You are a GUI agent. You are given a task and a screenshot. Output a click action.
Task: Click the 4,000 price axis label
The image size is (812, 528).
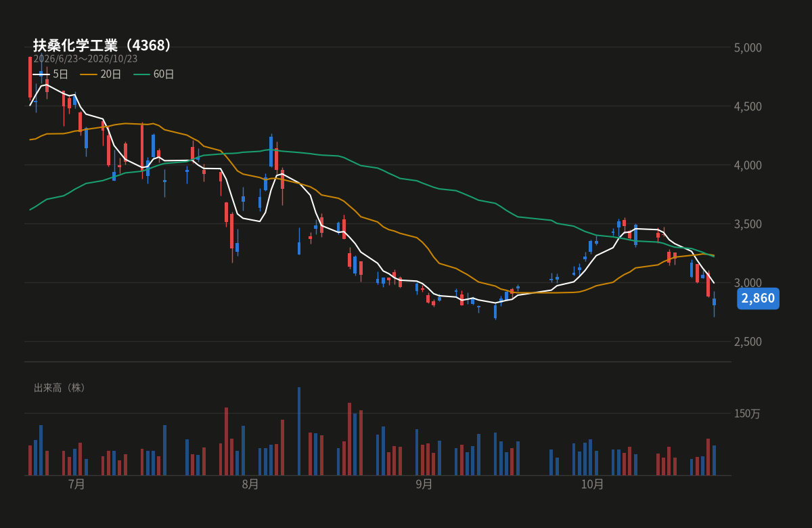748,165
